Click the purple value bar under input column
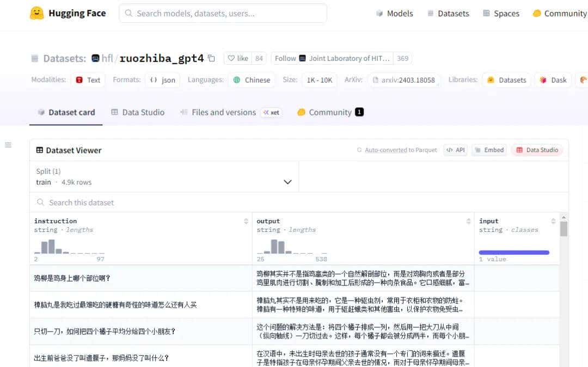The width and height of the screenshot is (588, 367). coord(513,252)
